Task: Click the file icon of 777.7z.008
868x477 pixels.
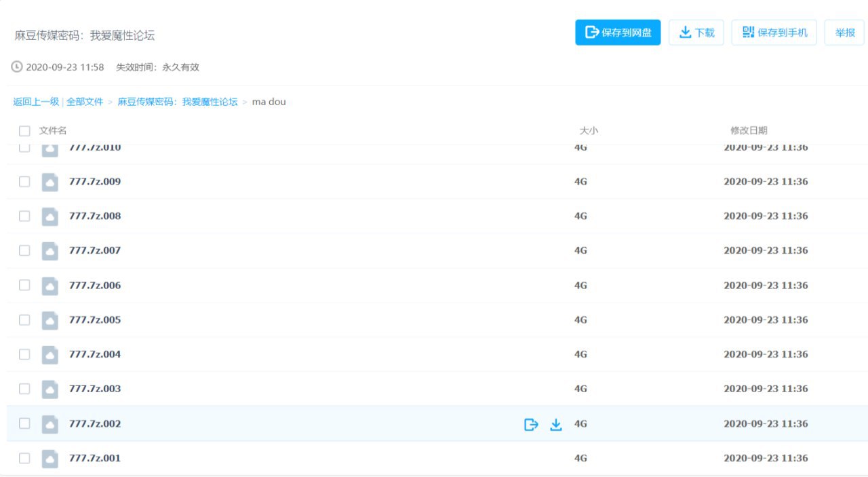Action: (x=50, y=216)
